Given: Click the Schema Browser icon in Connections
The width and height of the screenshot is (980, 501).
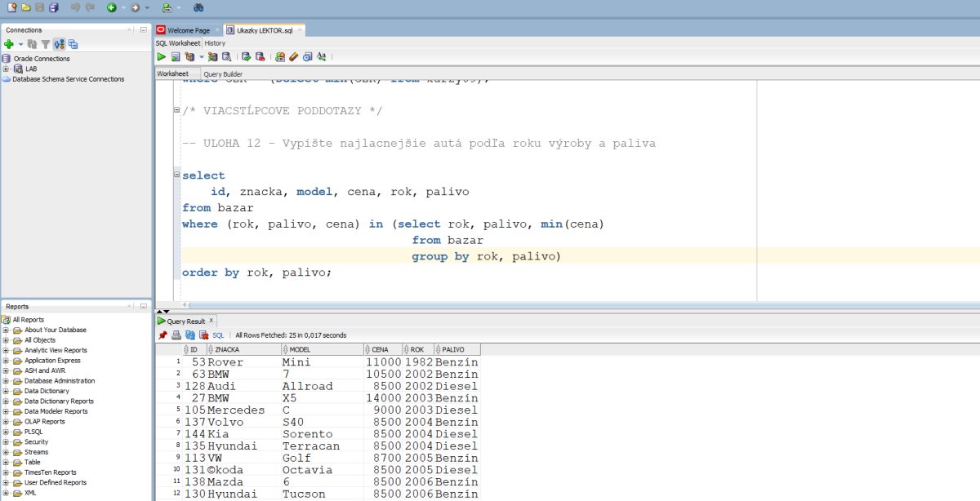Looking at the screenshot, I should (x=60, y=44).
